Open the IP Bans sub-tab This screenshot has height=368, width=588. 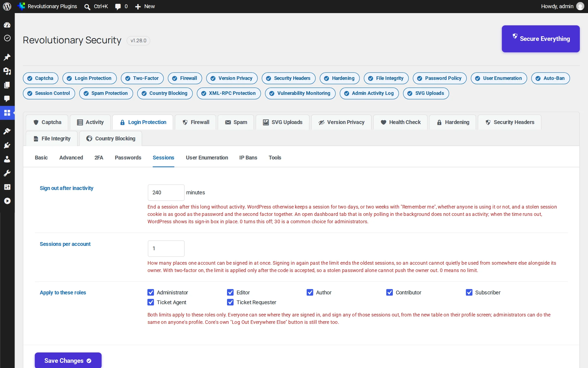248,158
